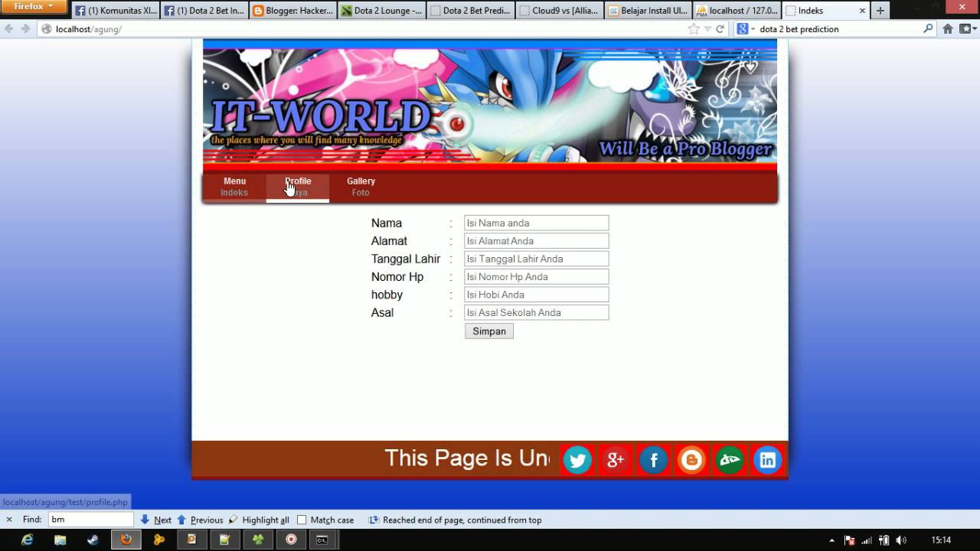Go to browser home page icon
The width and height of the screenshot is (980, 551).
tap(948, 29)
